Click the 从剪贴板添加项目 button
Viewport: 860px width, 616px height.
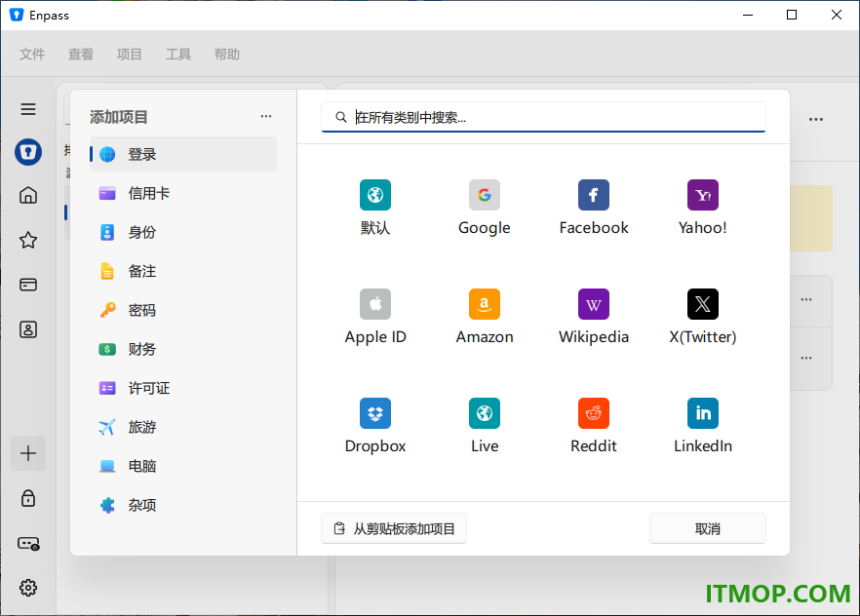point(394,528)
